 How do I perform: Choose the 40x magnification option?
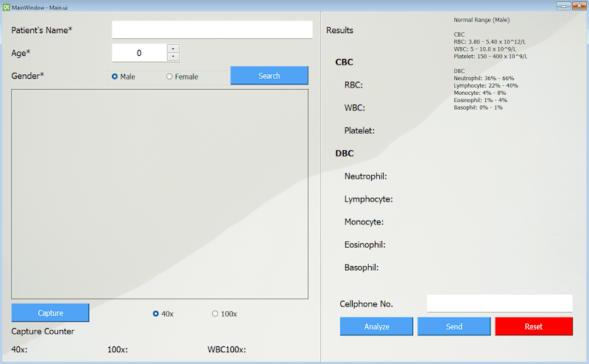pos(163,314)
